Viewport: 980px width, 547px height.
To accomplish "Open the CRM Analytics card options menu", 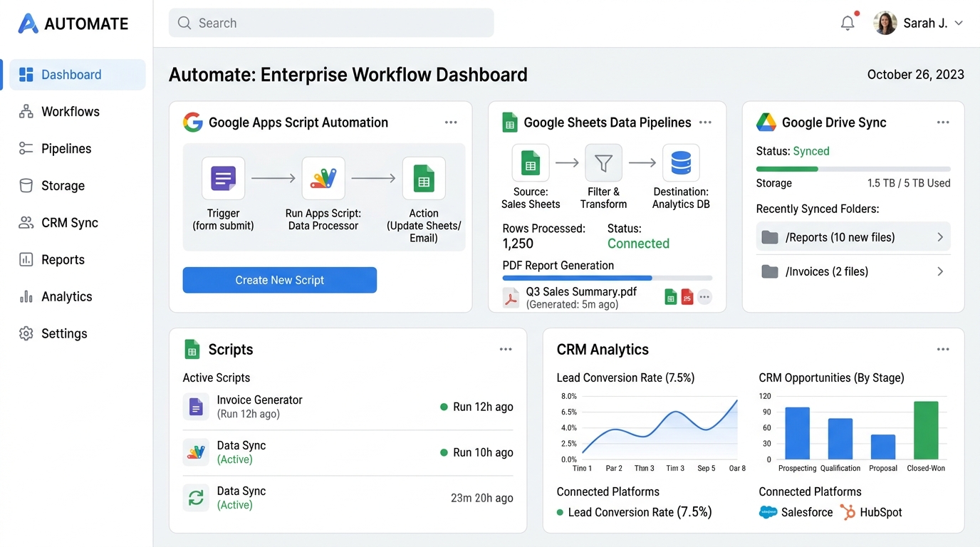I will point(943,350).
